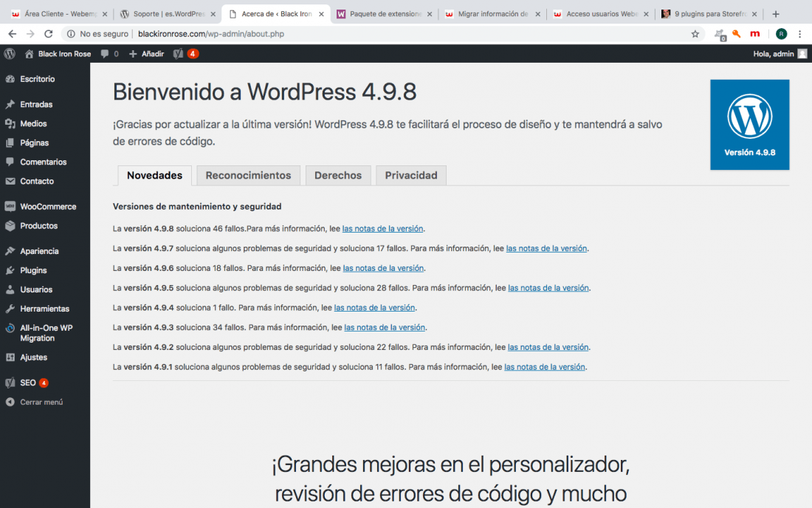The width and height of the screenshot is (812, 508).
Task: Click the SEO Yoast sidebar icon
Action: 10,382
